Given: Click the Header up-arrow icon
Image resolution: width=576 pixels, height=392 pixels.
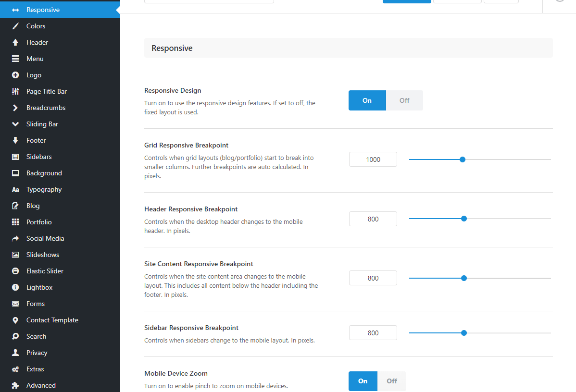Looking at the screenshot, I should (15, 42).
